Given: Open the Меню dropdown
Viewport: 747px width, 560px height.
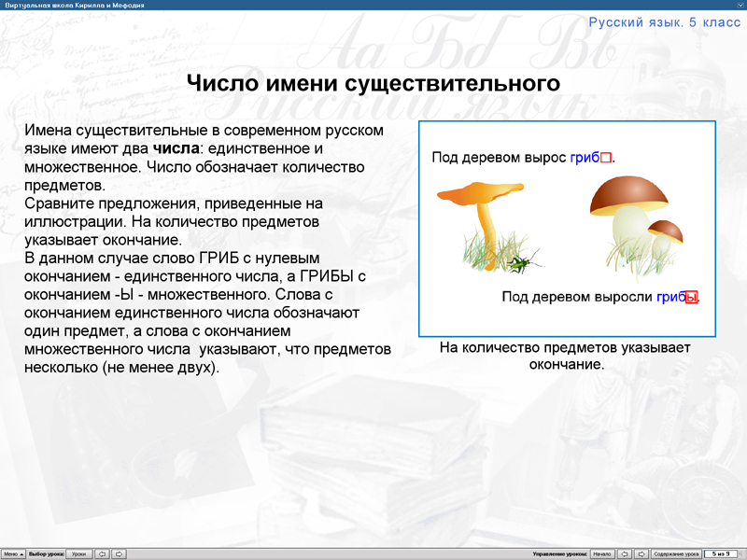Looking at the screenshot, I should [x=11, y=553].
